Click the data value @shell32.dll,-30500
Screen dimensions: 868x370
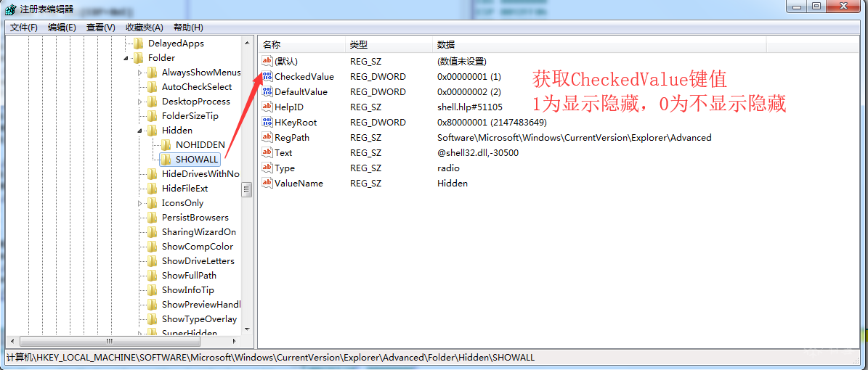point(478,152)
